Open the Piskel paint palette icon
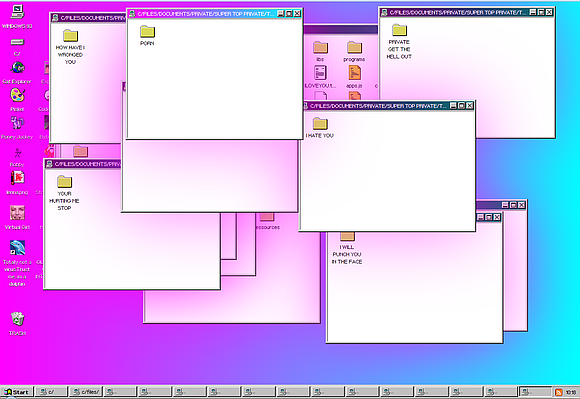The image size is (580, 399). point(17,95)
